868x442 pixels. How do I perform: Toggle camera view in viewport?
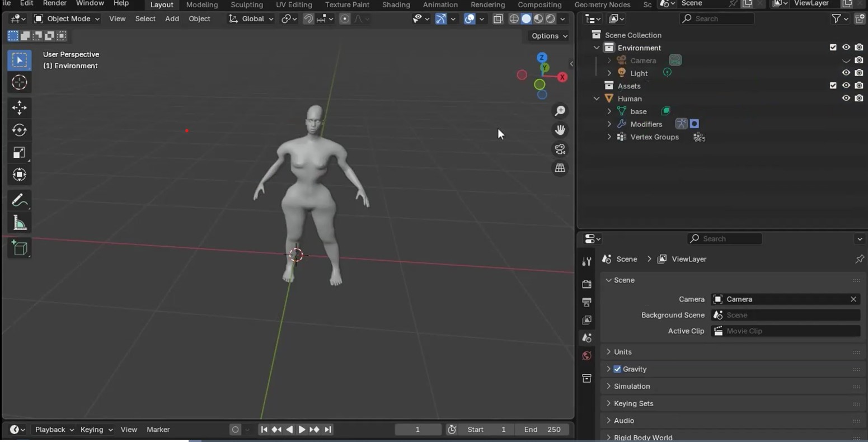560,149
